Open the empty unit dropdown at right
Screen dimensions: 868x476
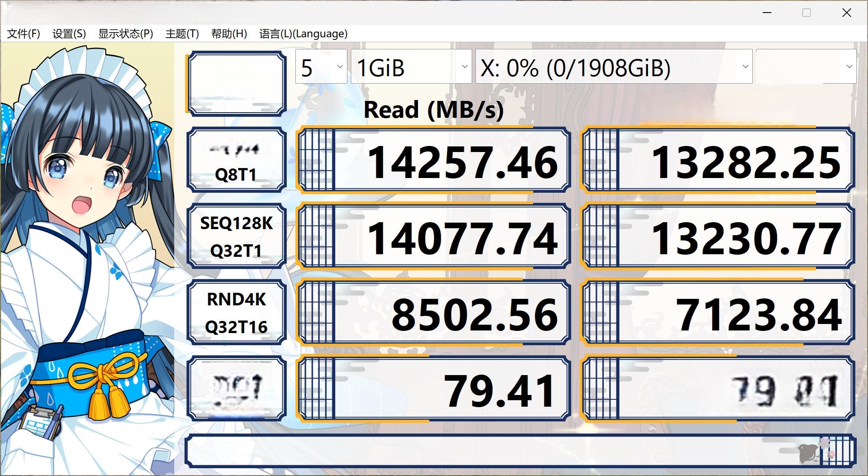click(806, 66)
